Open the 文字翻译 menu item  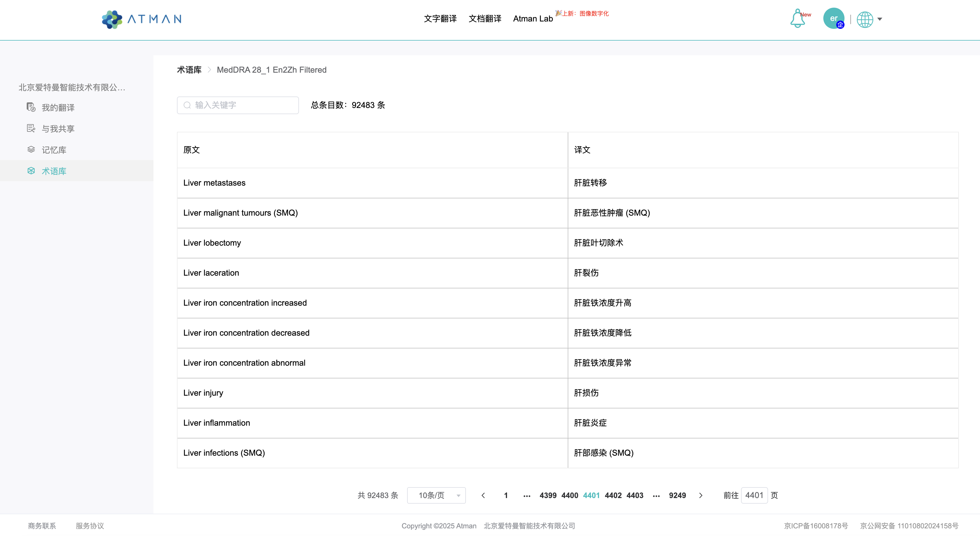(x=440, y=19)
